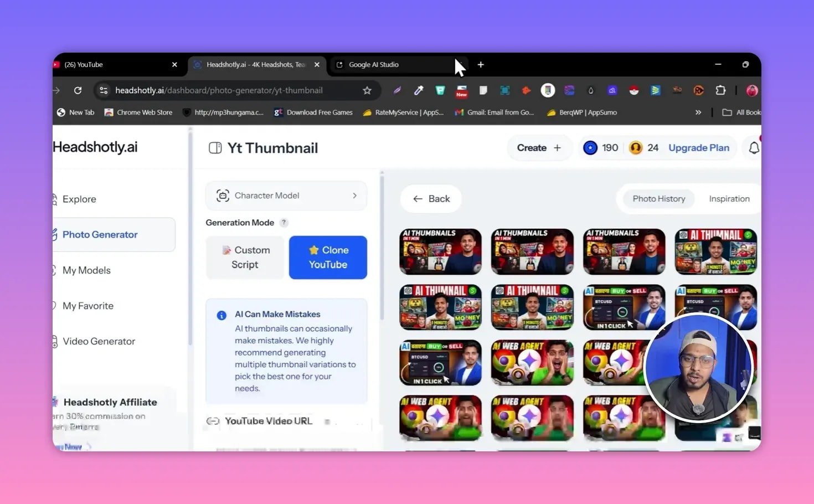The width and height of the screenshot is (814, 504).
Task: Expand the Character Model selector
Action: point(286,195)
